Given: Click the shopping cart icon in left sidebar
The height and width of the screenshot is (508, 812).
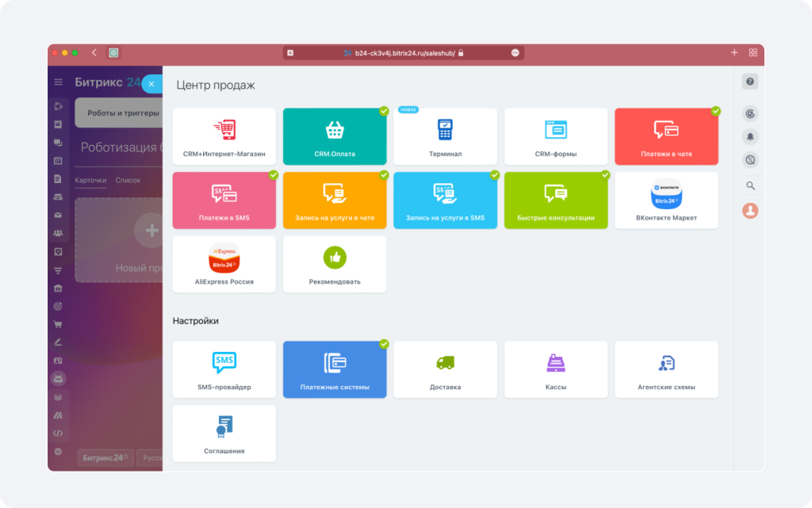Looking at the screenshot, I should (x=58, y=324).
